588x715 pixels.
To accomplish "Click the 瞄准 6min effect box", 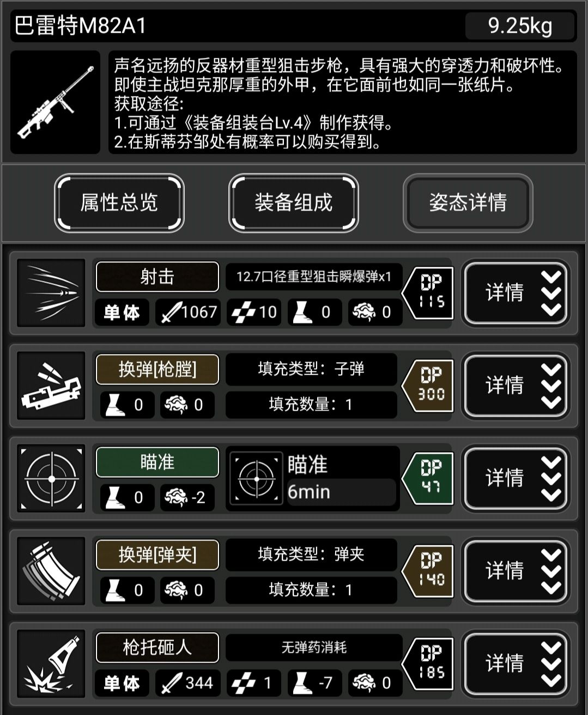I will [313, 478].
